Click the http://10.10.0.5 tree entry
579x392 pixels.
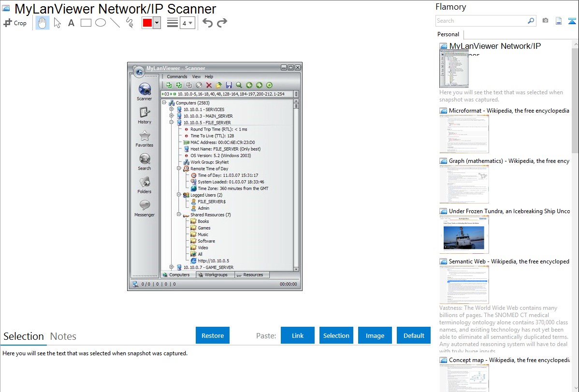click(210, 261)
